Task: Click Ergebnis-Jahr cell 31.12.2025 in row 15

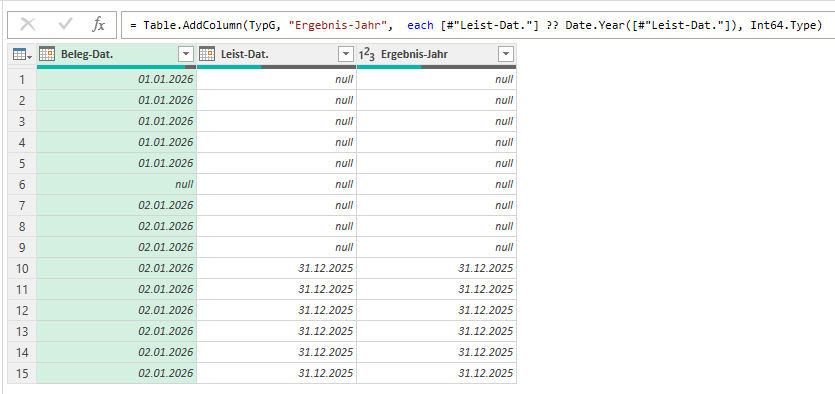Action: (436, 373)
